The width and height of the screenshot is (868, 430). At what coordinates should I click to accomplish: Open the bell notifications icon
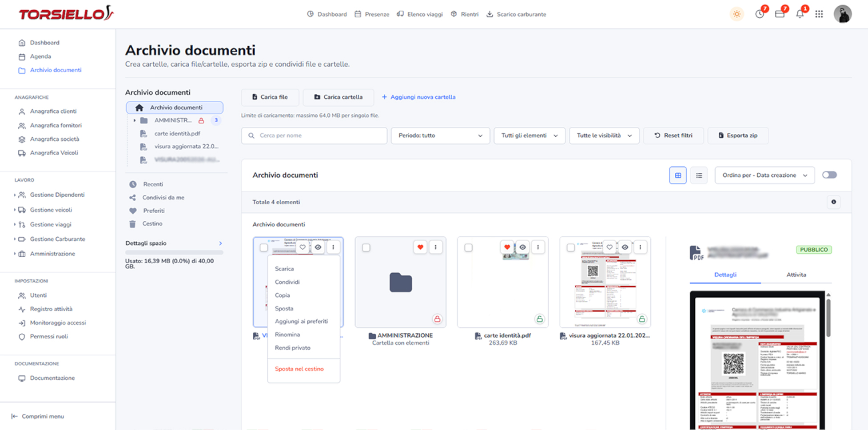click(800, 14)
